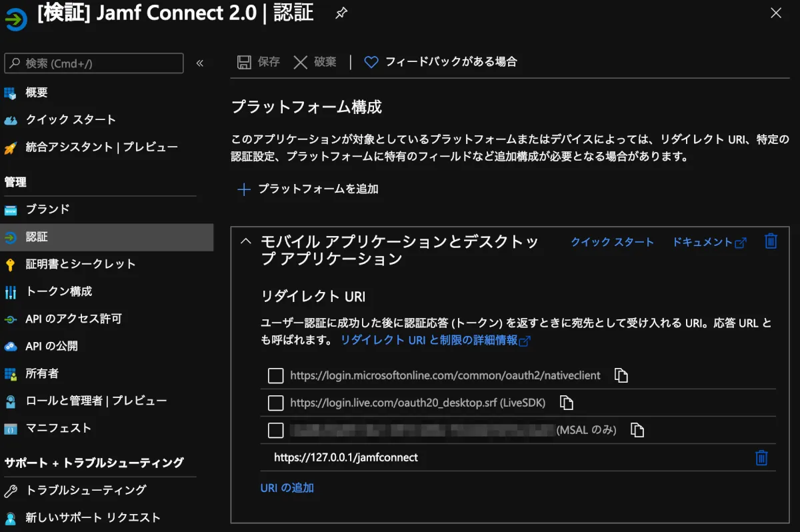Screen dimensions: 800x532
Task: Select 認証 in the sidebar
Action: tap(107, 237)
